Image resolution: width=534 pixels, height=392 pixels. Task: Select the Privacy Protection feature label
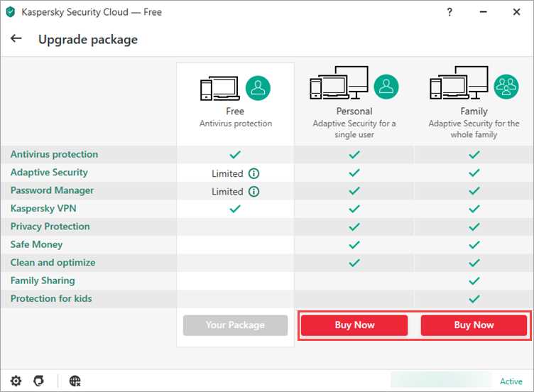(x=50, y=227)
